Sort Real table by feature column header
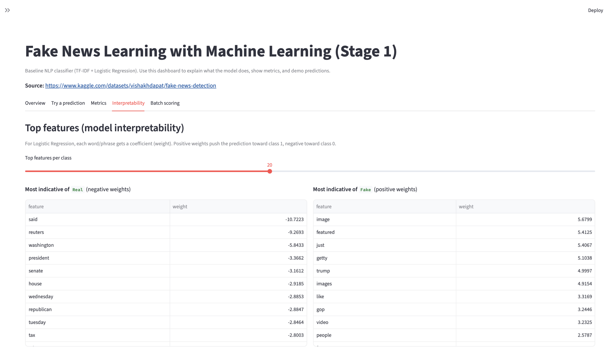 click(97, 207)
